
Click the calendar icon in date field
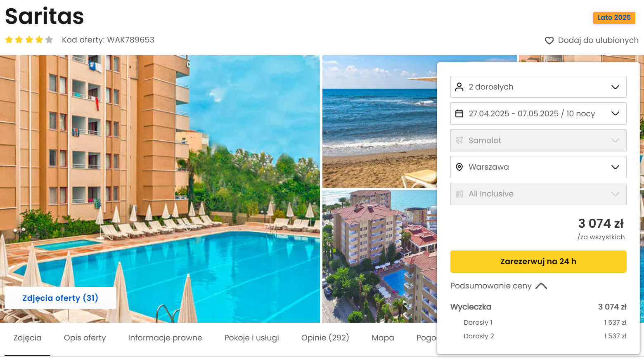click(459, 113)
